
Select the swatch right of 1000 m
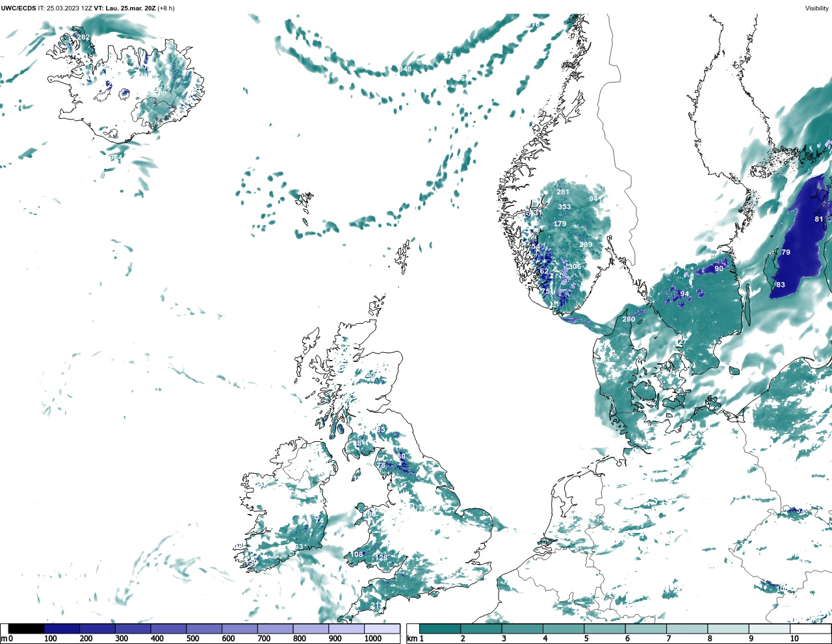tap(382, 629)
